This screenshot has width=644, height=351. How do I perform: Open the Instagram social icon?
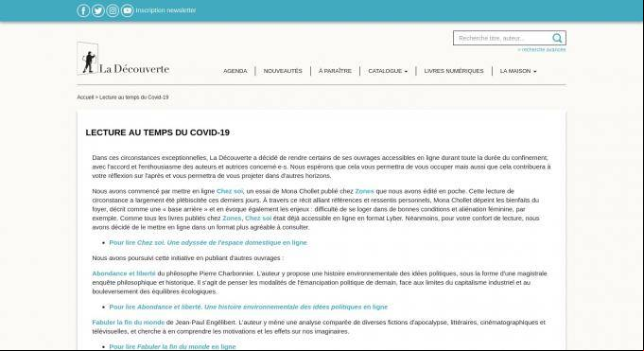coord(113,10)
